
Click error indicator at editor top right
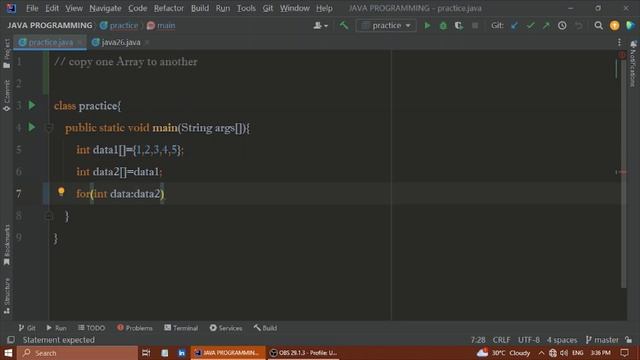[x=621, y=55]
